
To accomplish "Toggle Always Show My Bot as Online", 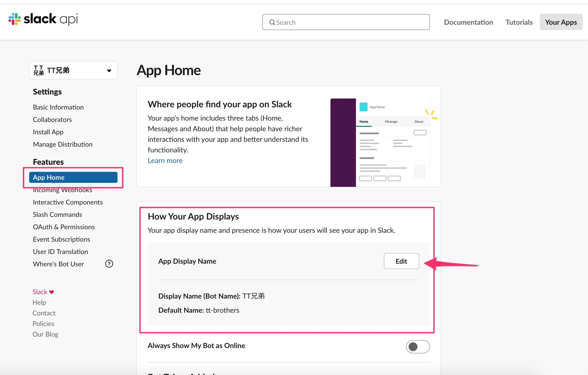I will 417,347.
